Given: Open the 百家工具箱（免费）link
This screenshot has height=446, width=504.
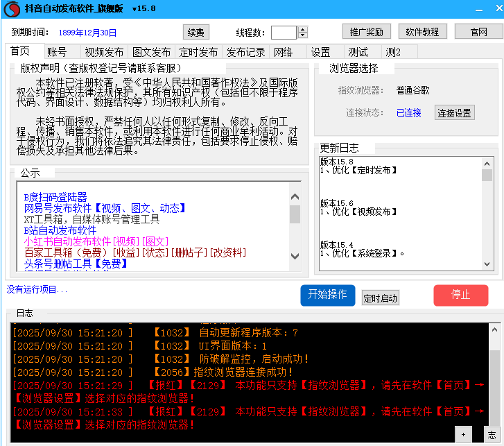Looking at the screenshot, I should click(x=135, y=252).
